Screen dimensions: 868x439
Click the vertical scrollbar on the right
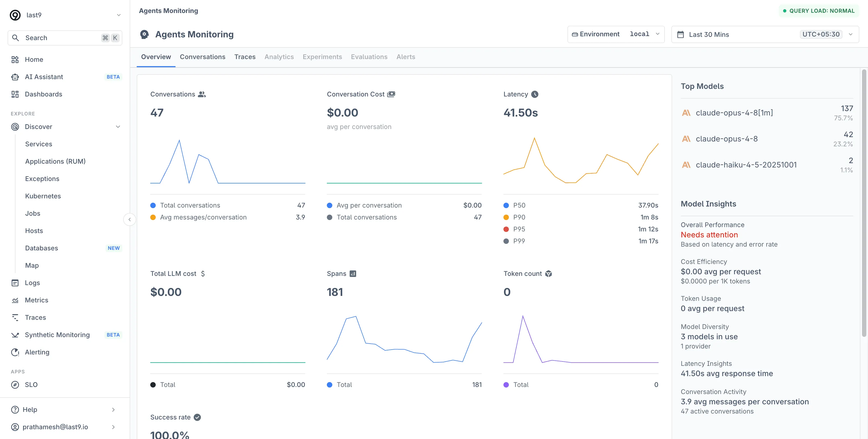[864, 203]
